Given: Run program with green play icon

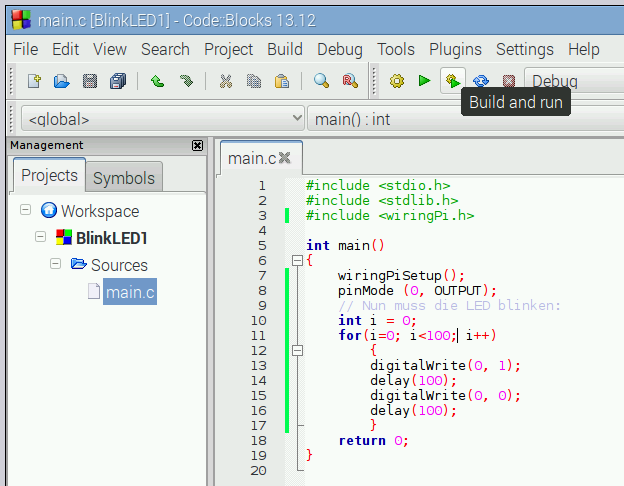Looking at the screenshot, I should tap(425, 81).
